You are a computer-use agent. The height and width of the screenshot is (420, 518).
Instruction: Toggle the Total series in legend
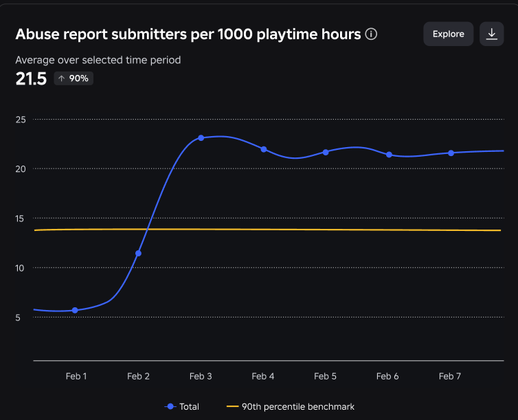coord(181,406)
